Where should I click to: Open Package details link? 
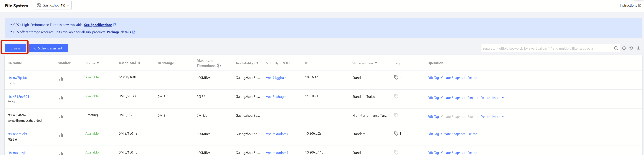[x=119, y=32]
